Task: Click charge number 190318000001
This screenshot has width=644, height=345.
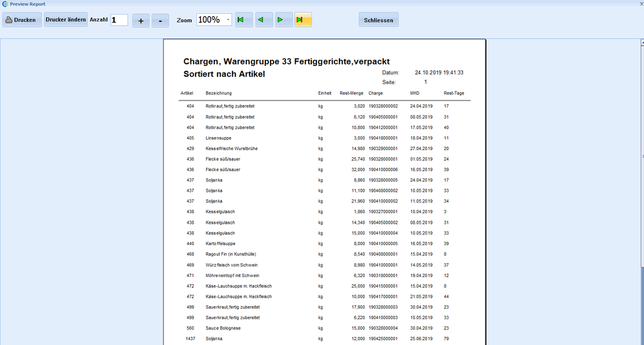Action: pyautogui.click(x=383, y=276)
